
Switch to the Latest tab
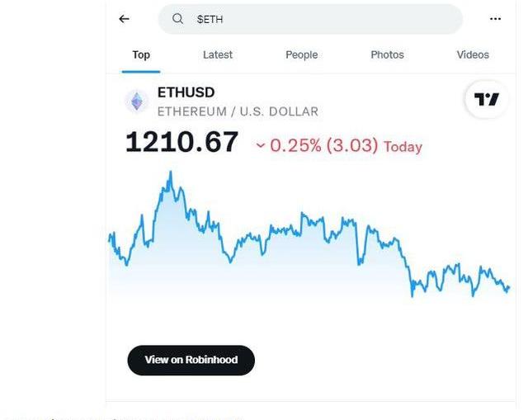(218, 55)
